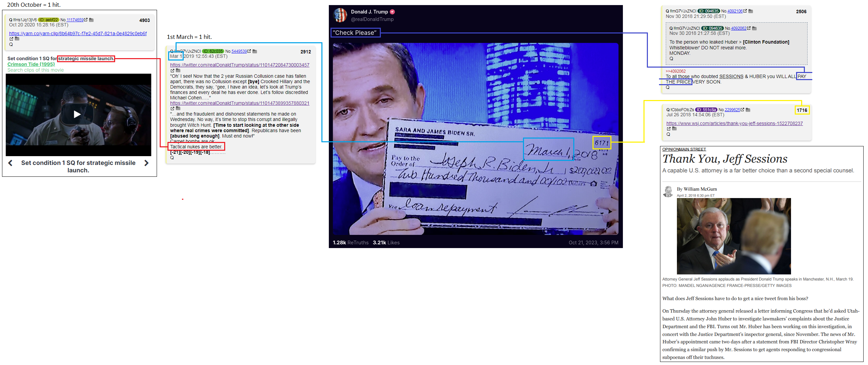Screen dimensions: 868x365
Task: Click folder icon beside No.4092062
Action: click(755, 28)
